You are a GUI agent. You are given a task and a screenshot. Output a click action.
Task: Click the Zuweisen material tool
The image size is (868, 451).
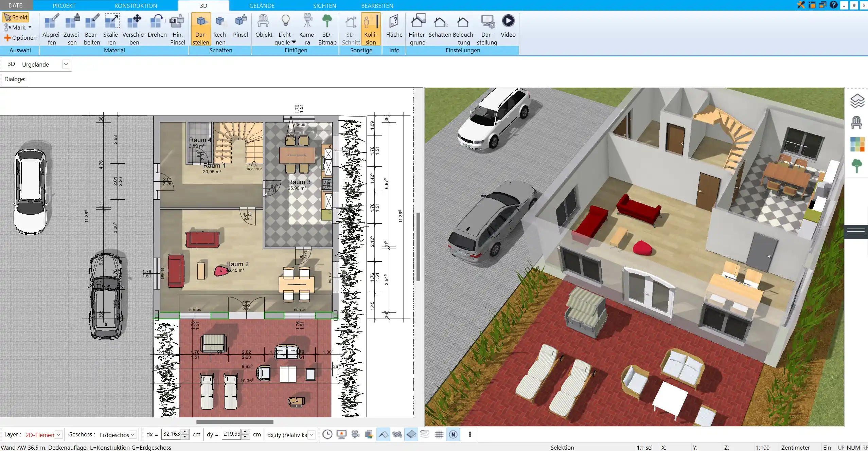(72, 29)
